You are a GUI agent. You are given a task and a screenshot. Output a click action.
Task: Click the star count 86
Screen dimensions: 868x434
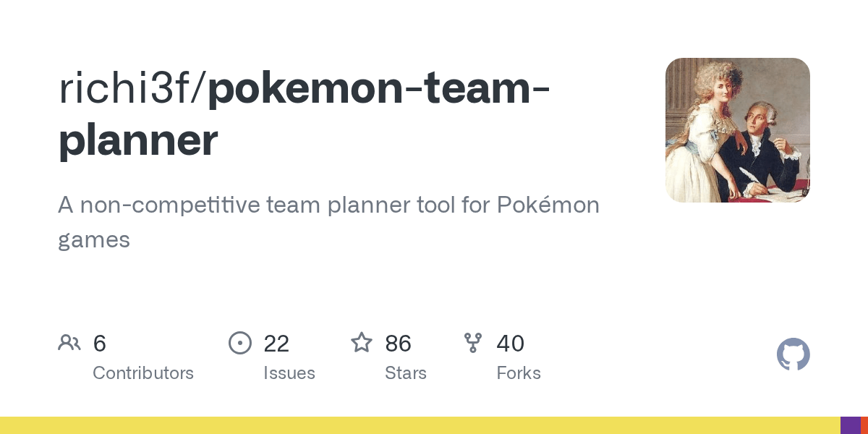pyautogui.click(x=398, y=344)
